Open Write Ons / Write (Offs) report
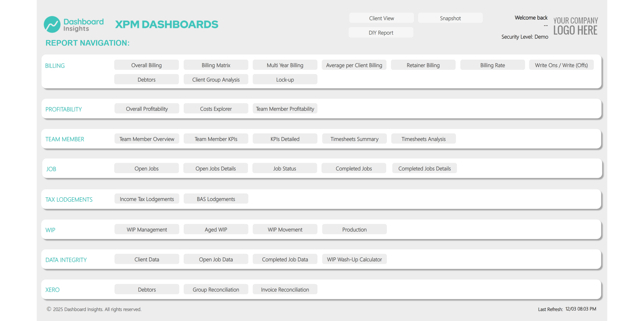 pos(561,65)
